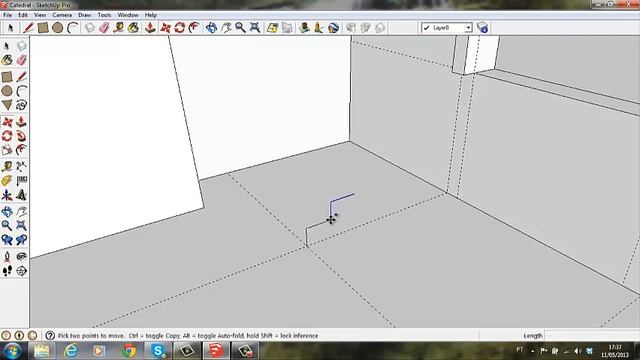The image size is (640, 360).
Task: Select Push/Pull in Large Tool Set
Action: click(x=21, y=122)
